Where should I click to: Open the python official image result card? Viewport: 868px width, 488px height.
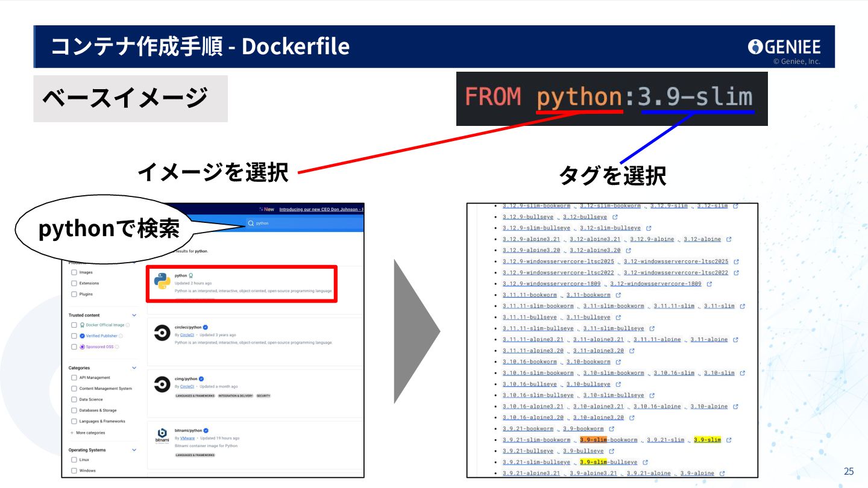(242, 283)
